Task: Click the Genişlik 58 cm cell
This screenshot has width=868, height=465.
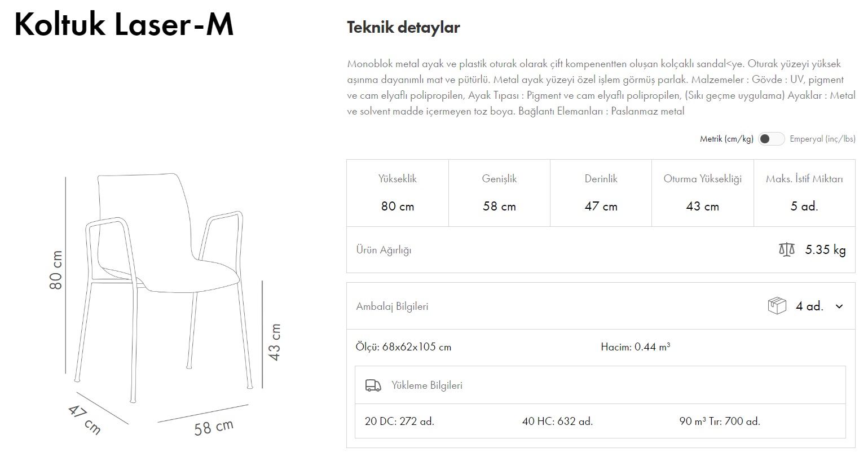Action: [x=499, y=193]
